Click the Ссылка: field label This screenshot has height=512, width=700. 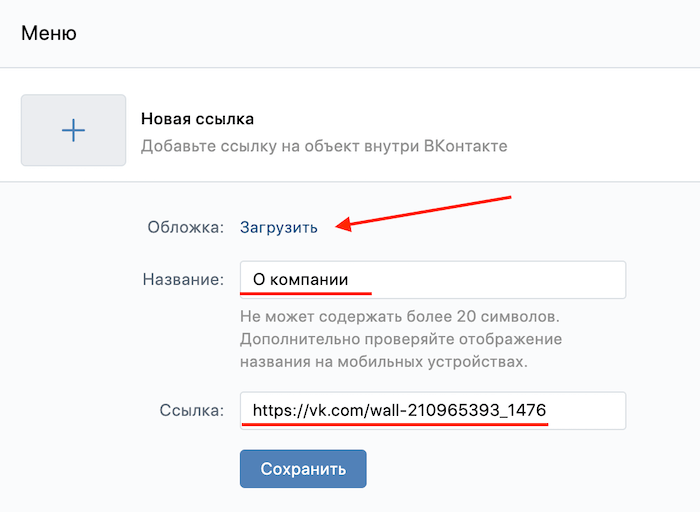pyautogui.click(x=192, y=410)
